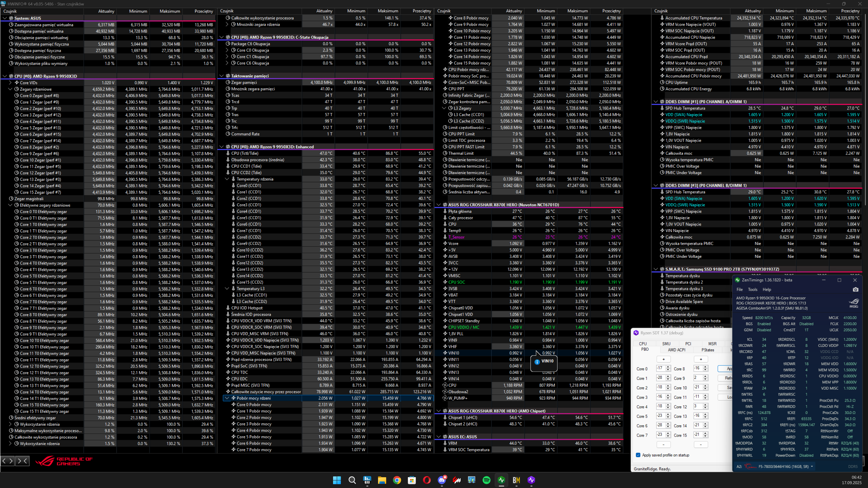The height and width of the screenshot is (488, 868).
Task: Toggle Apply saved profile on startup
Action: click(638, 455)
